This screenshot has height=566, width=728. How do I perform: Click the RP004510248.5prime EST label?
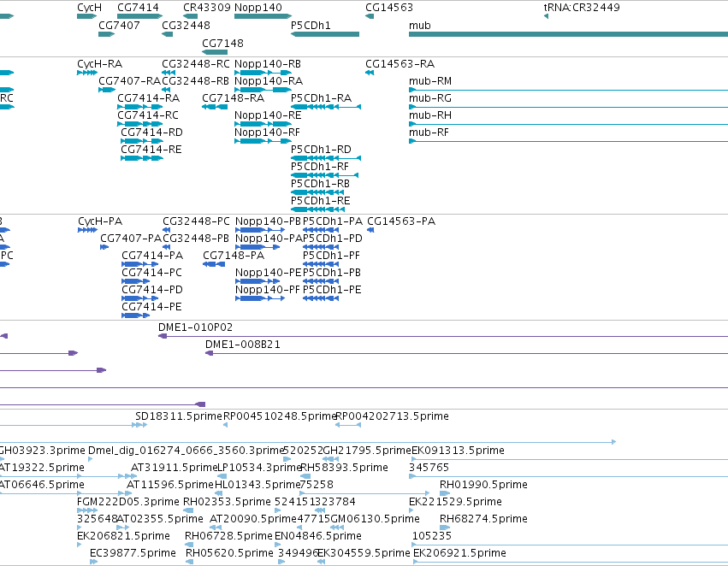coord(280,416)
